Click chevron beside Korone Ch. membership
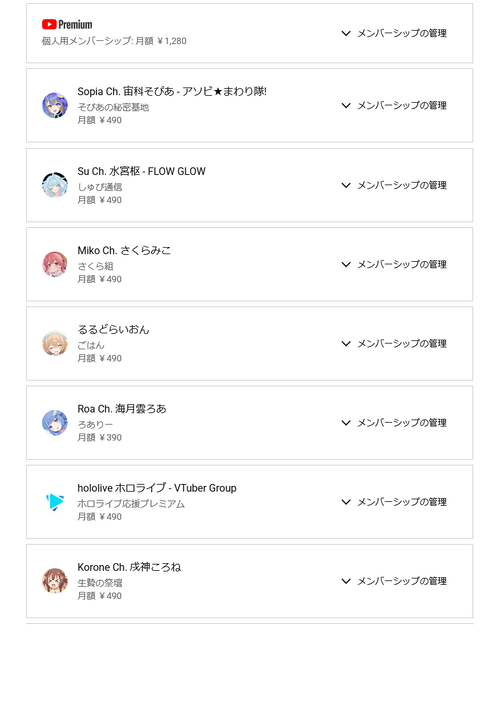 click(346, 581)
